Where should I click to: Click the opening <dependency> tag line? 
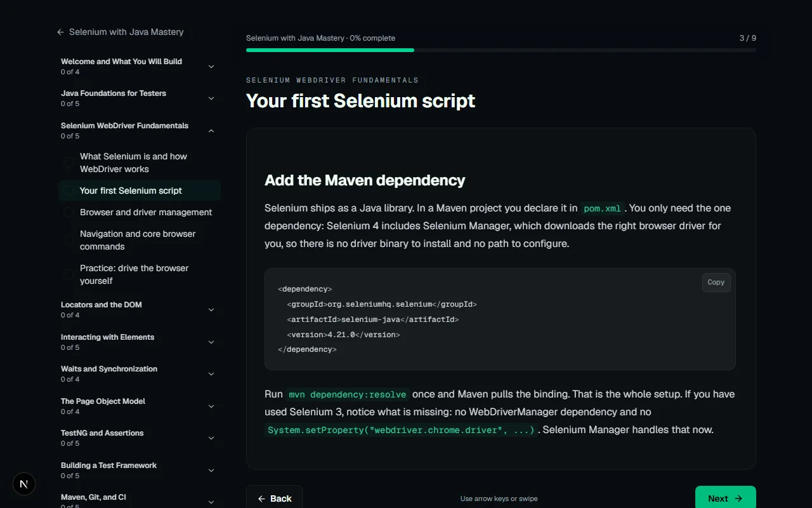(x=305, y=289)
